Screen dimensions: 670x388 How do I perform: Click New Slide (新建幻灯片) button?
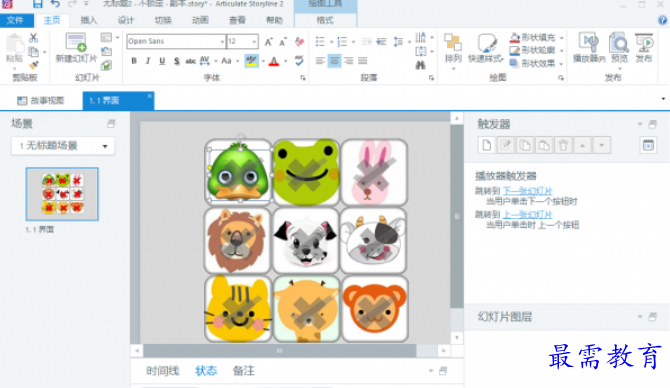[x=76, y=48]
